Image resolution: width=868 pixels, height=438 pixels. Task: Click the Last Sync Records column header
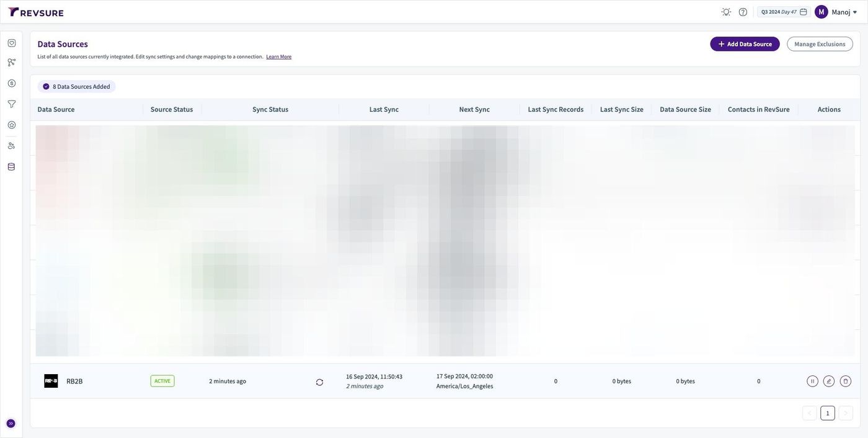coord(556,109)
